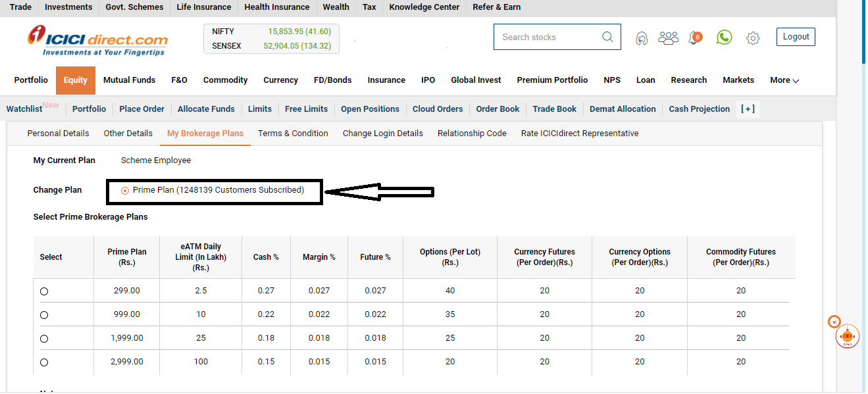Click the search magnifier icon

607,37
